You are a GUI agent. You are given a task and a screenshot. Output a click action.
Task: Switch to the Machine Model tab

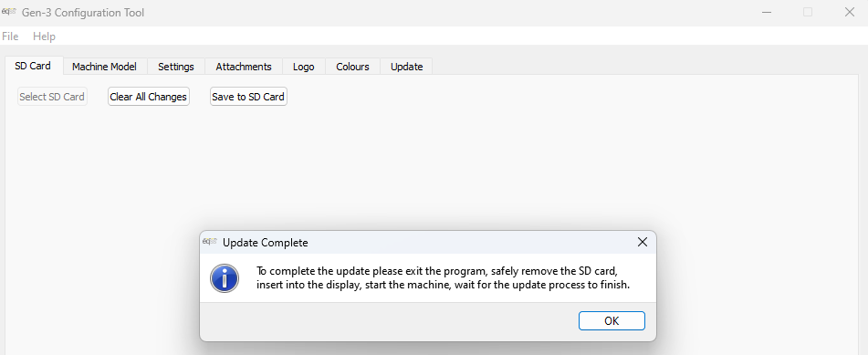coord(104,67)
